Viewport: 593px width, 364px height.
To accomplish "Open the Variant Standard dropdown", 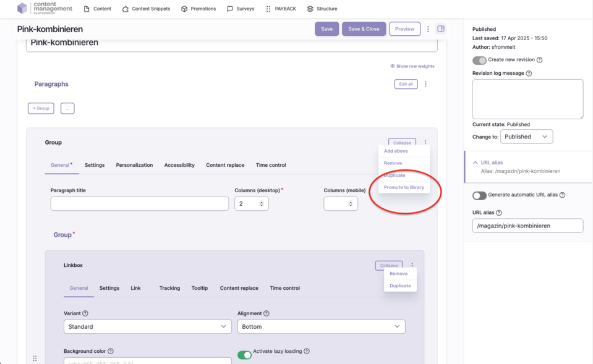I will click(x=147, y=326).
